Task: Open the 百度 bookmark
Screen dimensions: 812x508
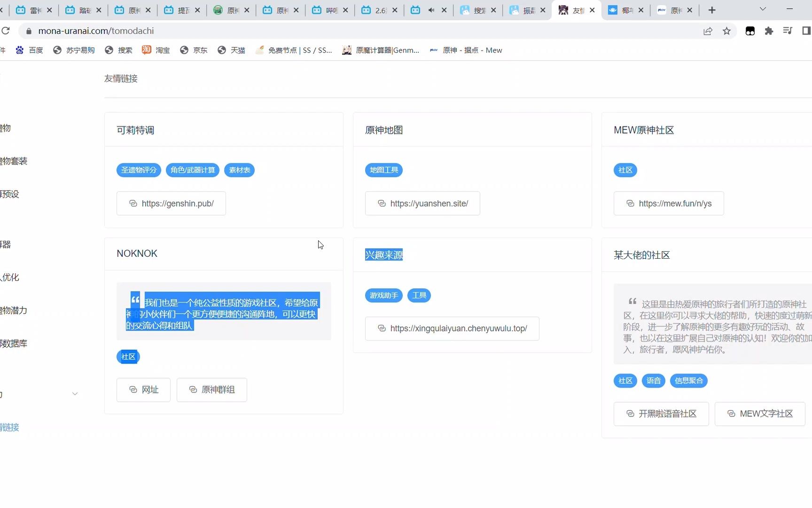Action: tap(29, 50)
